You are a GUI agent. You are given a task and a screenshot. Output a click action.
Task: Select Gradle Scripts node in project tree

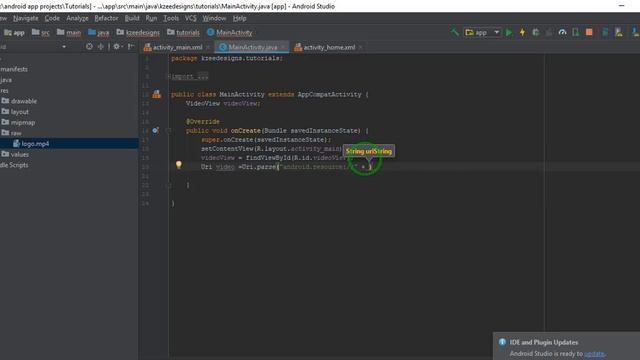tap(14, 165)
